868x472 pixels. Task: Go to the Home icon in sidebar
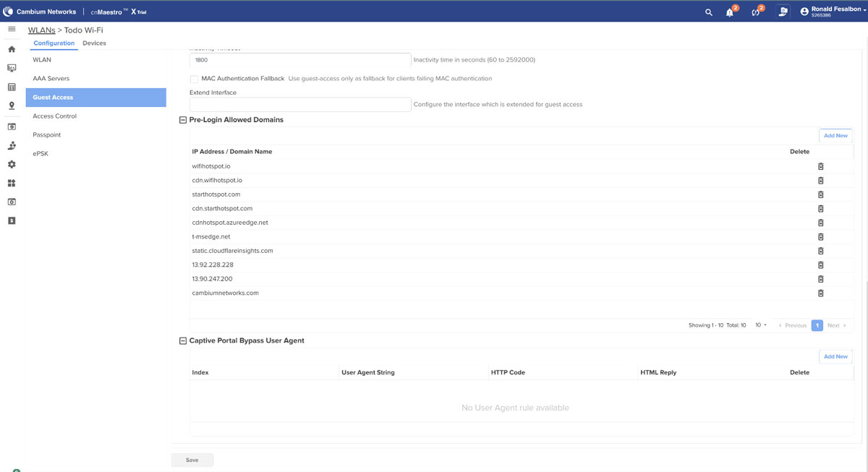[12, 49]
